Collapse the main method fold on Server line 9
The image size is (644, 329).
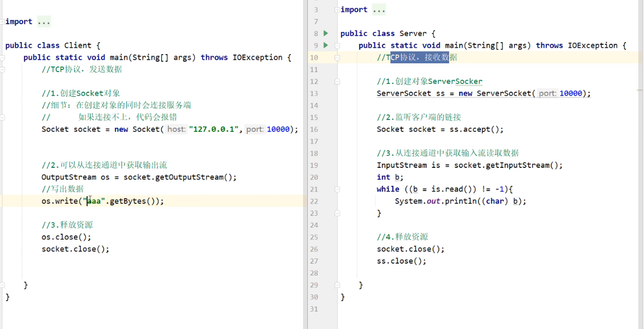coord(337,45)
